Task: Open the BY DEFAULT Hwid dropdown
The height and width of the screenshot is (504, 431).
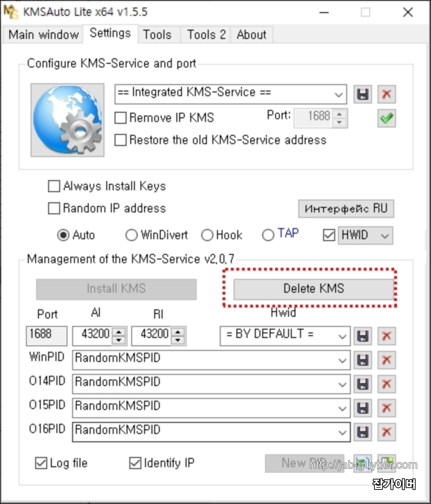Action: click(342, 336)
